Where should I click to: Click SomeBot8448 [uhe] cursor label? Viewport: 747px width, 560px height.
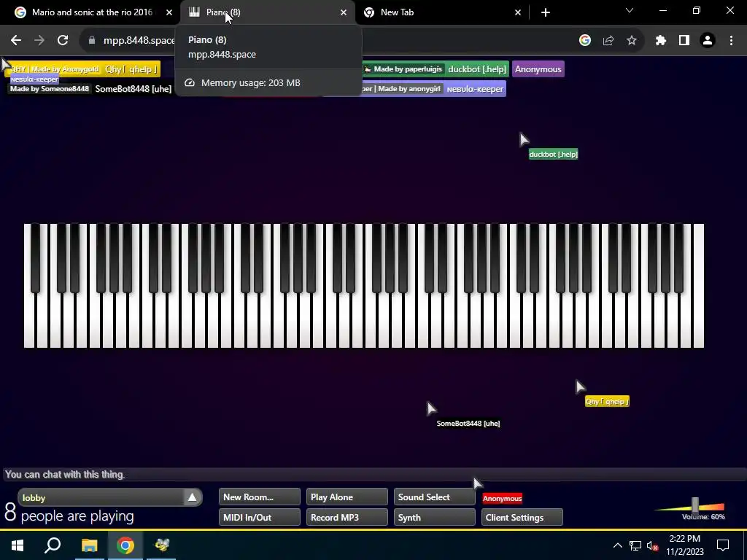pyautogui.click(x=468, y=424)
